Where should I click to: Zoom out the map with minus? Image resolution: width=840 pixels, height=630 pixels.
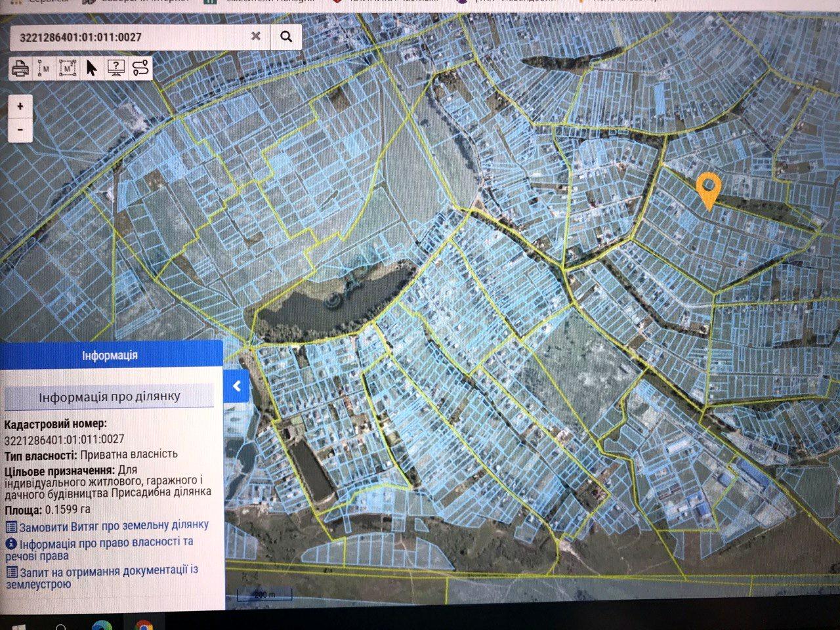click(x=21, y=129)
